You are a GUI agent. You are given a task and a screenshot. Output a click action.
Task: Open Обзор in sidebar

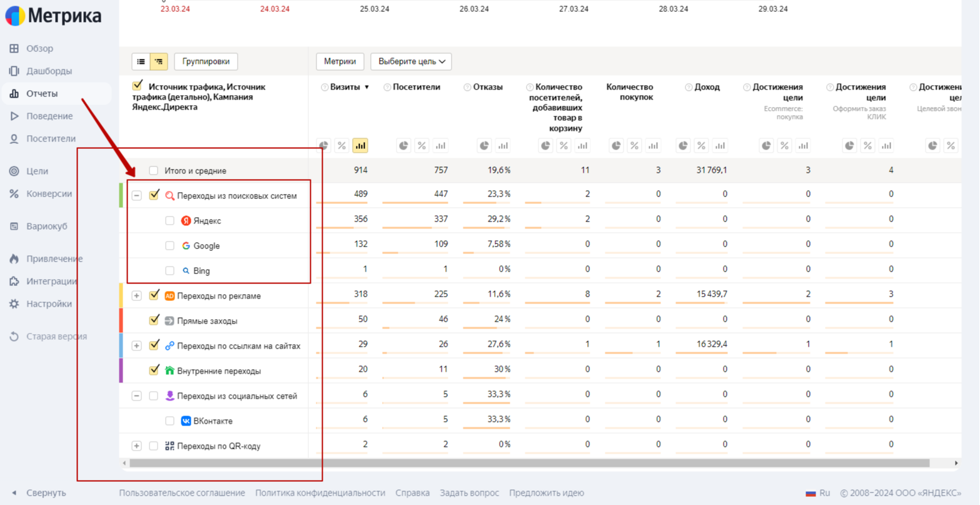(x=39, y=48)
